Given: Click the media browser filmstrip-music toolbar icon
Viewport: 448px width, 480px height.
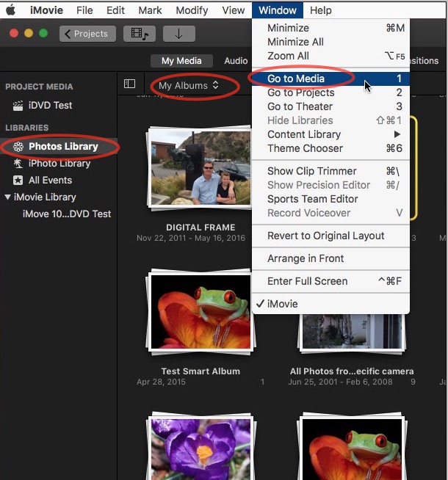Looking at the screenshot, I should 140,34.
